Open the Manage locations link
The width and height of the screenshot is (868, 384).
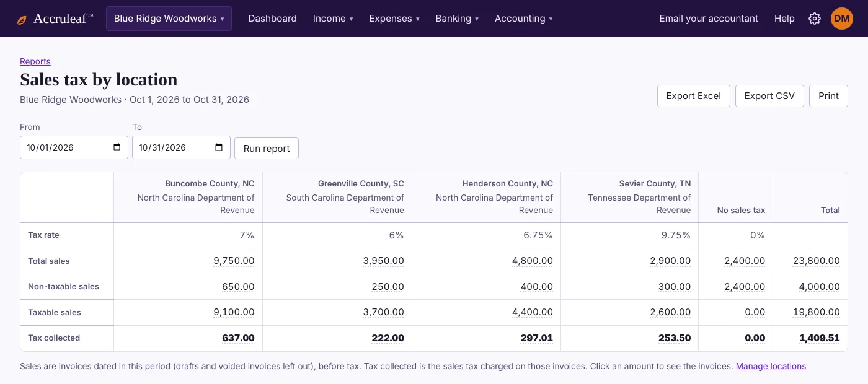click(771, 366)
